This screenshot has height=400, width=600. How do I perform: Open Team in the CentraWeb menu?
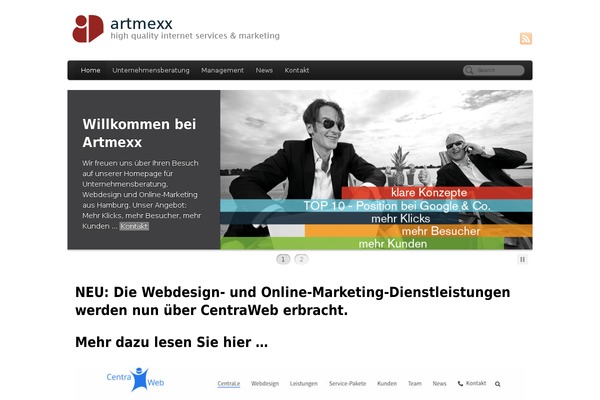click(414, 384)
